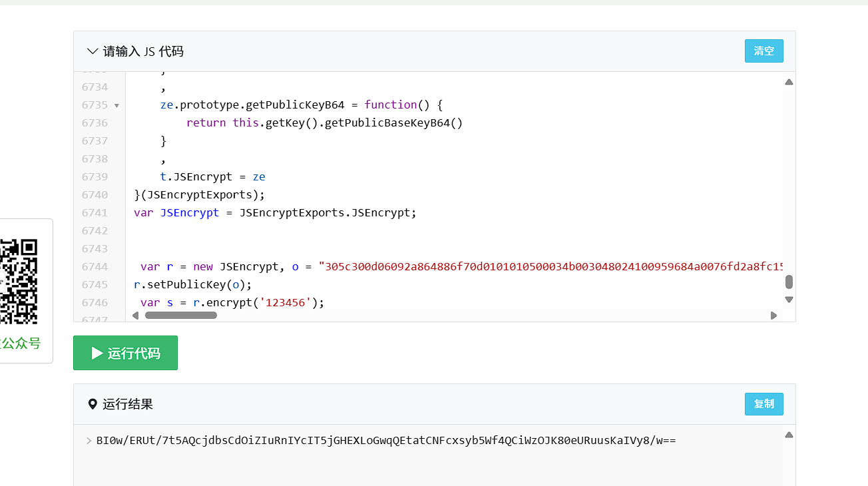The image size is (868, 486).
Task: Click the code editor scroll-up arrow
Action: coord(789,83)
